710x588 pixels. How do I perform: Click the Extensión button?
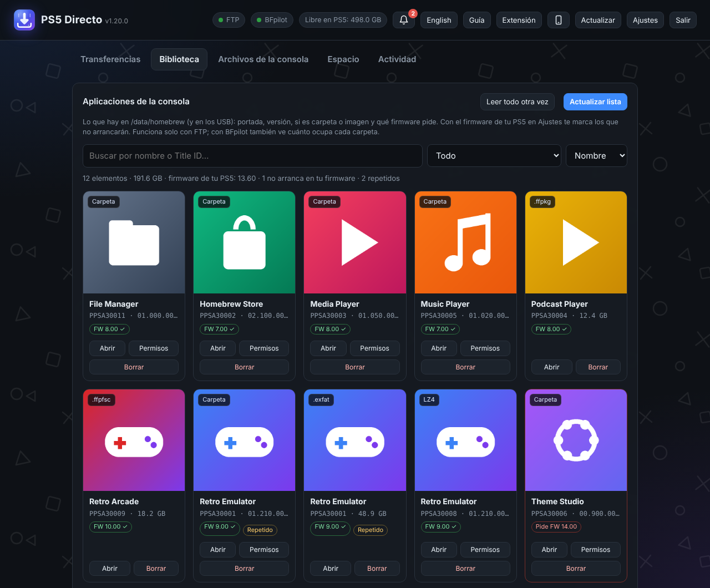click(519, 20)
